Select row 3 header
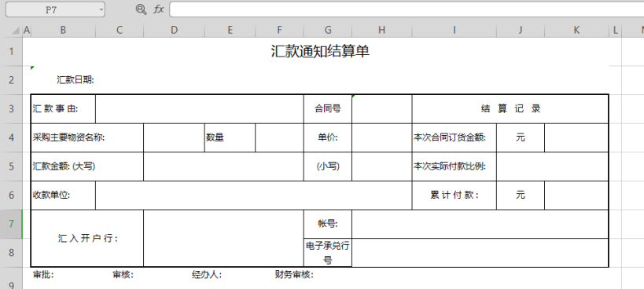Image resolution: width=644 pixels, height=289 pixels. (11, 108)
